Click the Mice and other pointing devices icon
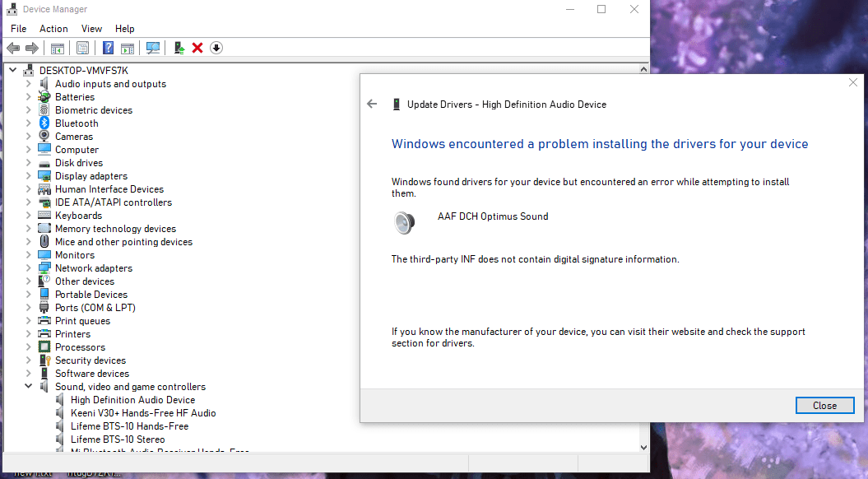The height and width of the screenshot is (479, 868). [x=44, y=242]
